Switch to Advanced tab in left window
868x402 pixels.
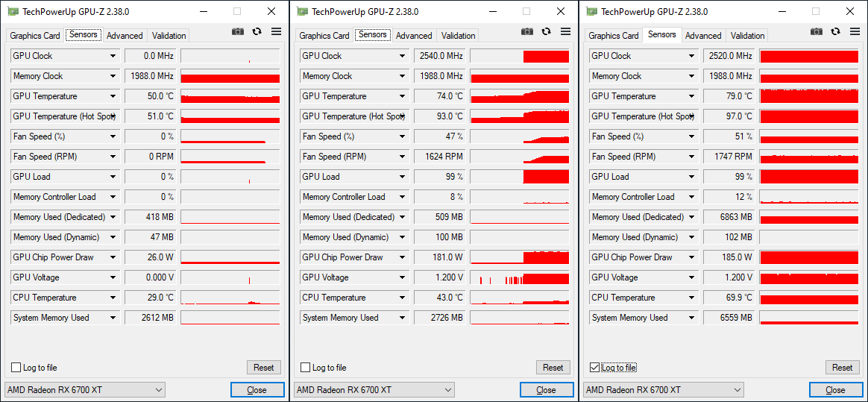[125, 36]
